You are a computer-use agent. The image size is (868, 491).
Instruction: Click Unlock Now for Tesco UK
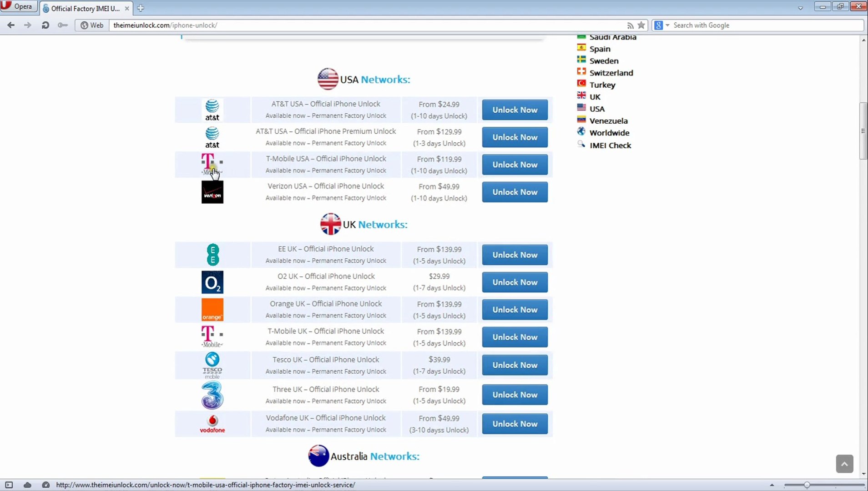[x=515, y=365]
